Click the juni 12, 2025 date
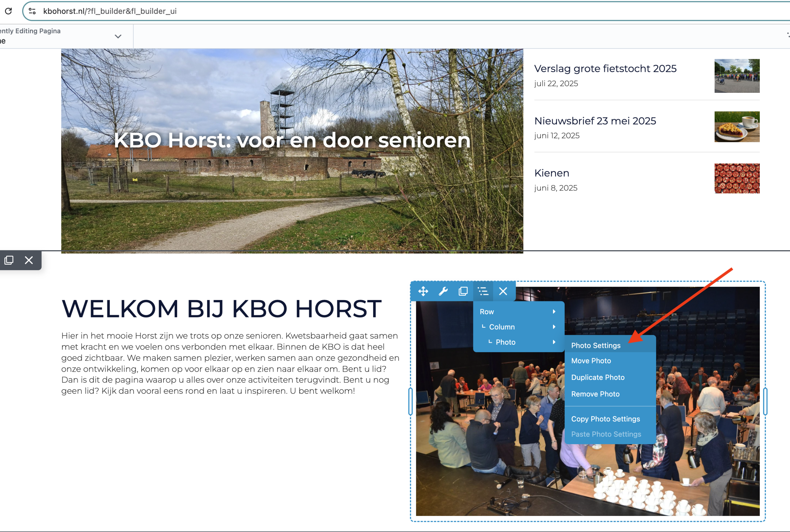The height and width of the screenshot is (532, 790). 557,136
